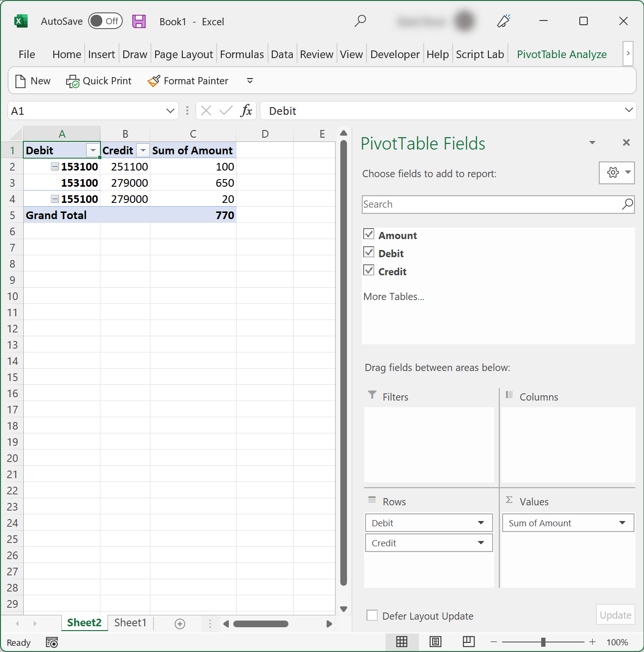
Task: Open the PivotTable Analyze tab
Action: (x=562, y=54)
